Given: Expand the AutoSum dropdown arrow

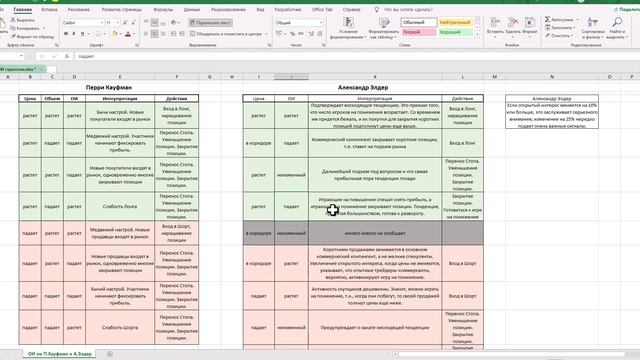Looking at the screenshot, I should (578, 20).
